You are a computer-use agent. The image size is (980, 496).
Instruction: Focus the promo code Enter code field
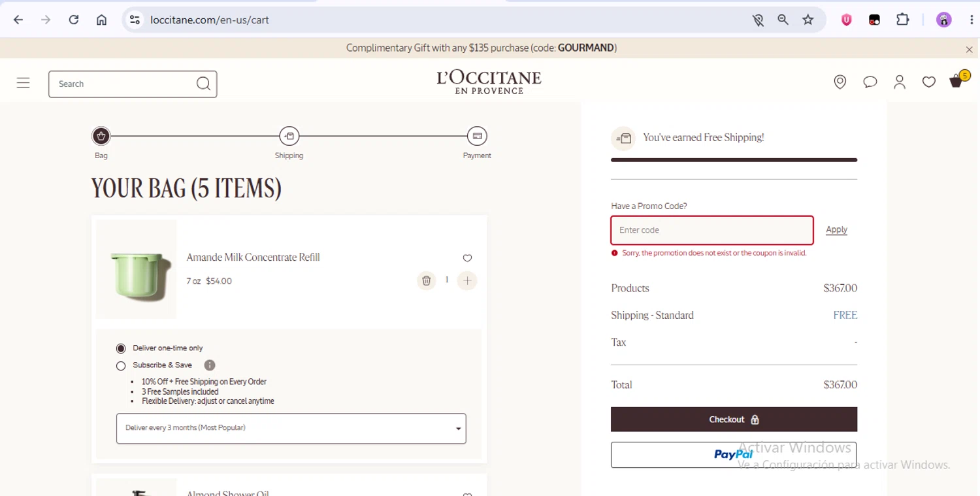[x=712, y=230]
